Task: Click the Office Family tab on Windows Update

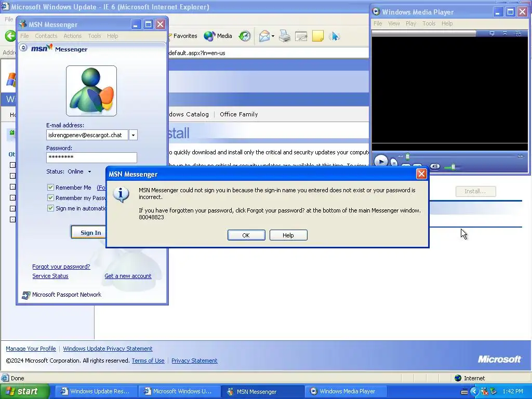Action: [239, 114]
